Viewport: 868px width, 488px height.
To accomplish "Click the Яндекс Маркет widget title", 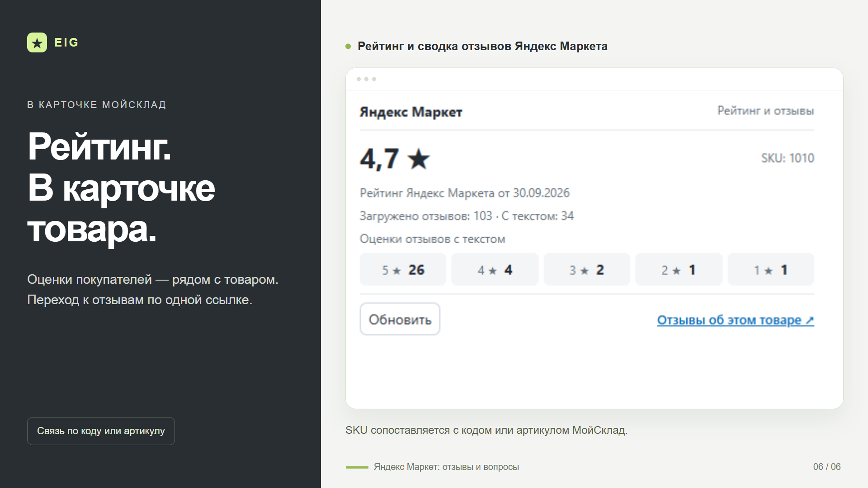I will pos(411,112).
